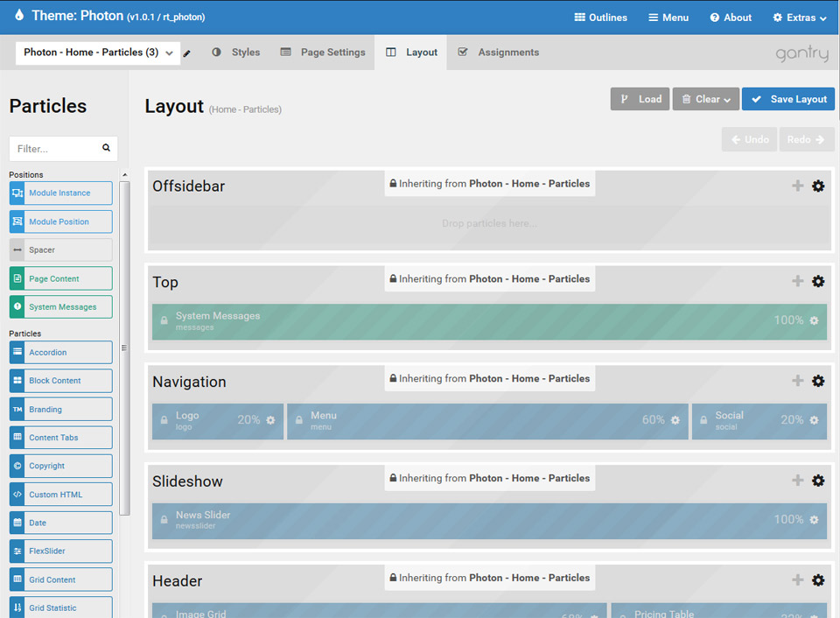This screenshot has height=618, width=840.
Task: Open About in the top bar
Action: pyautogui.click(x=731, y=18)
